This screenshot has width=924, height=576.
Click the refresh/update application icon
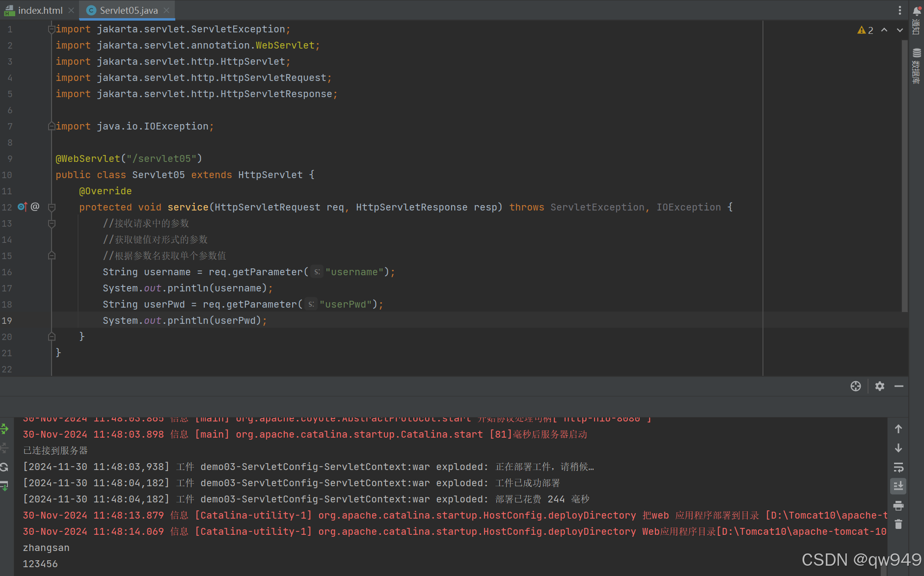pyautogui.click(x=4, y=467)
